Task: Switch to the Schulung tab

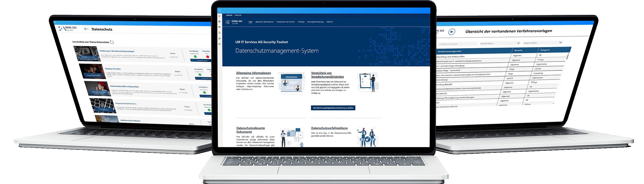Action: point(301,22)
